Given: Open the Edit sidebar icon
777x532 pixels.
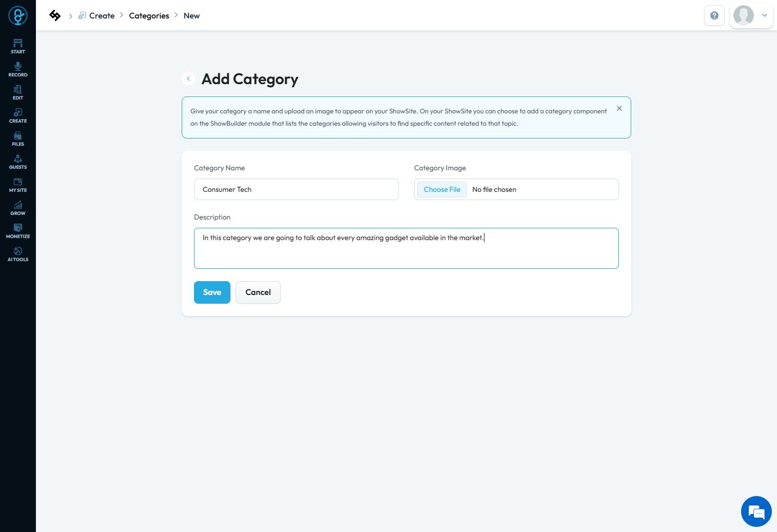Looking at the screenshot, I should click(18, 92).
